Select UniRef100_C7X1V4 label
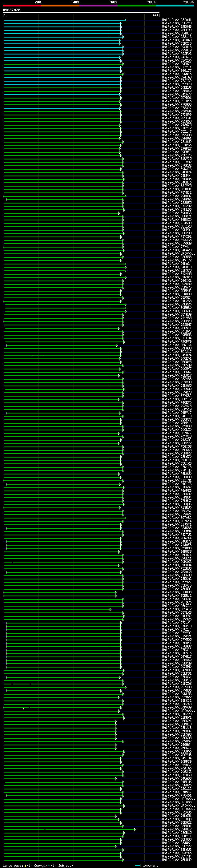 tap(177, 623)
